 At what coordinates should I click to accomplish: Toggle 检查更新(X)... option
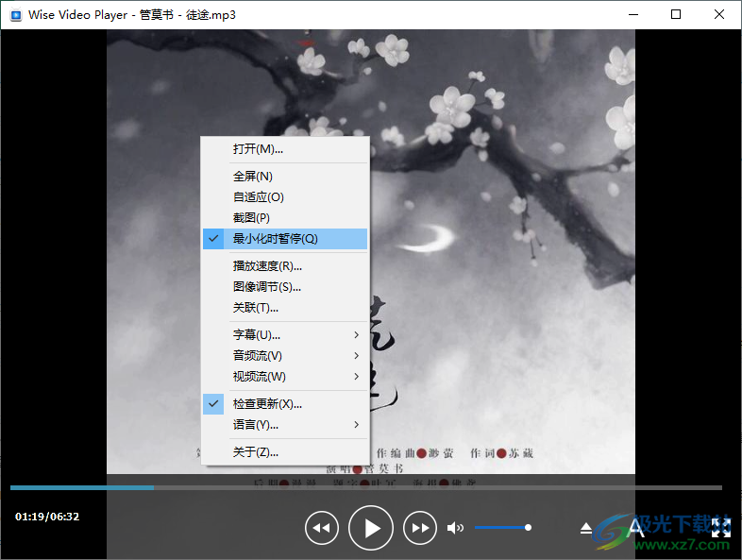pyautogui.click(x=285, y=404)
